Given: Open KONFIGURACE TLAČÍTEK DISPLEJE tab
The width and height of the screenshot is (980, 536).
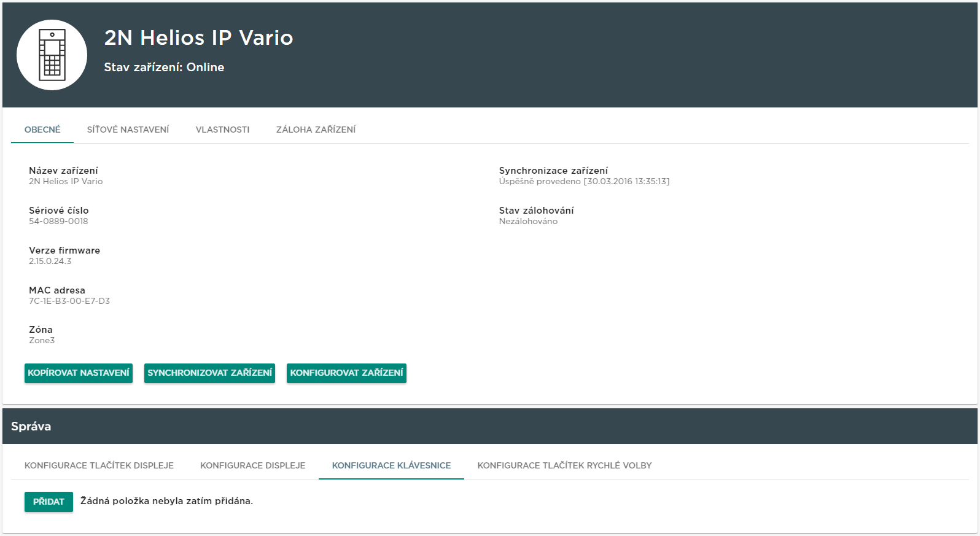Looking at the screenshot, I should click(99, 465).
